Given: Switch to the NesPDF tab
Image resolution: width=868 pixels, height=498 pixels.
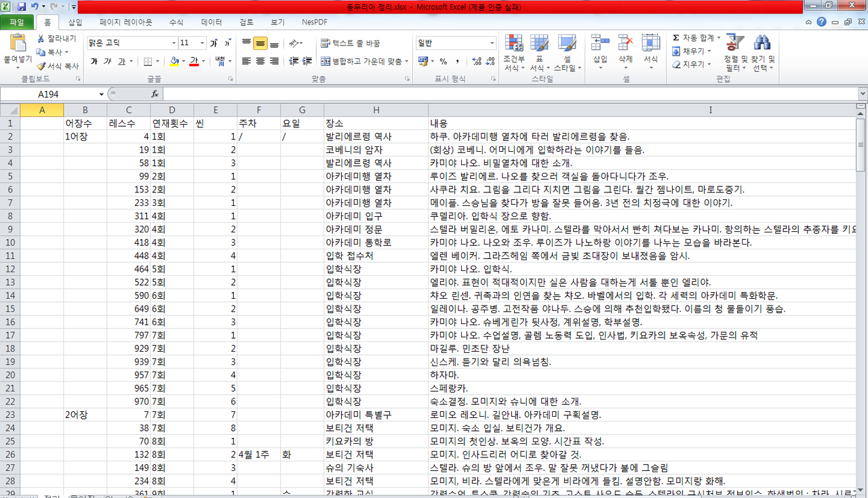Looking at the screenshot, I should point(315,22).
